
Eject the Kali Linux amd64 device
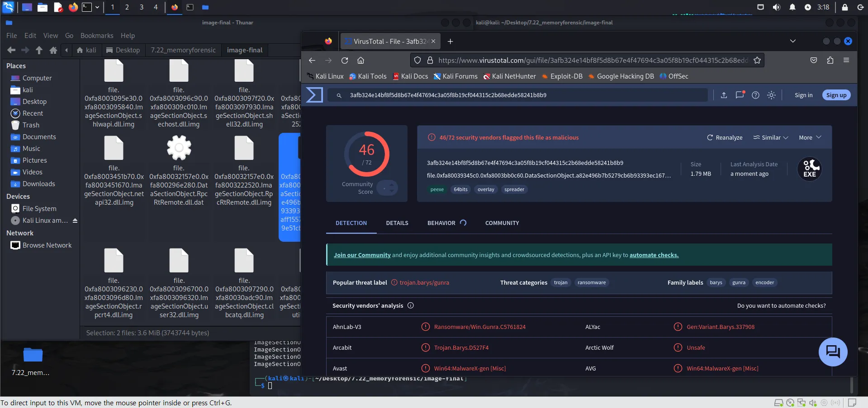tap(75, 220)
